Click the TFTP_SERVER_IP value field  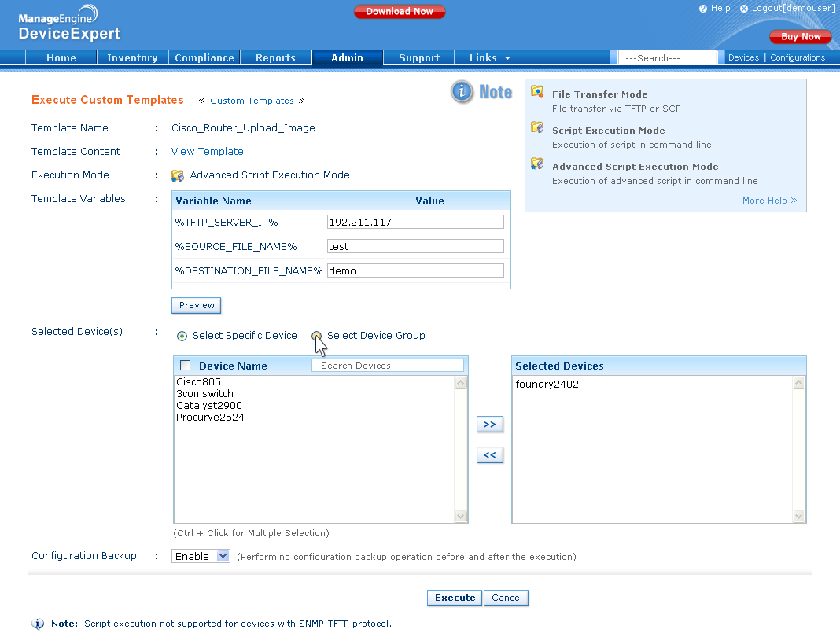[x=414, y=223]
